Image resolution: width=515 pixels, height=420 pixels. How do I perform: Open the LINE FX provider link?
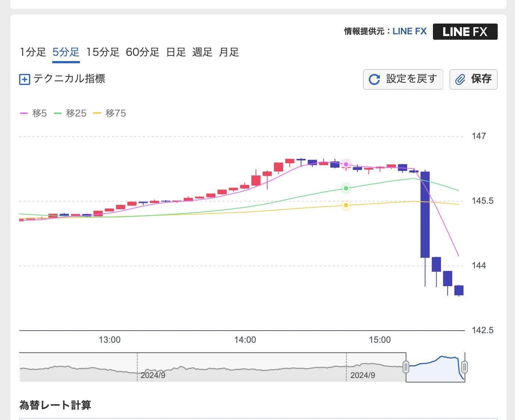[410, 31]
